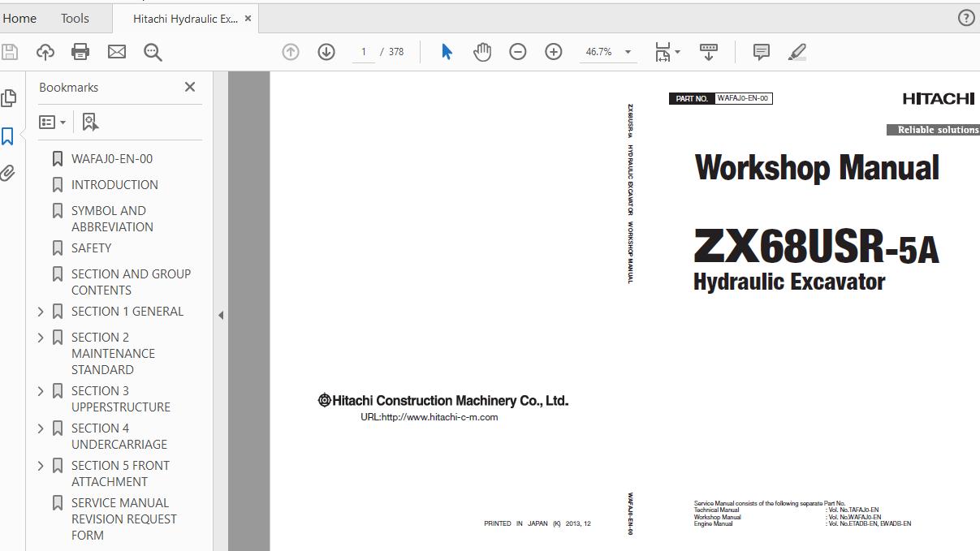980x551 pixels.
Task: Jump to the SAFETY bookmark
Action: (x=91, y=248)
